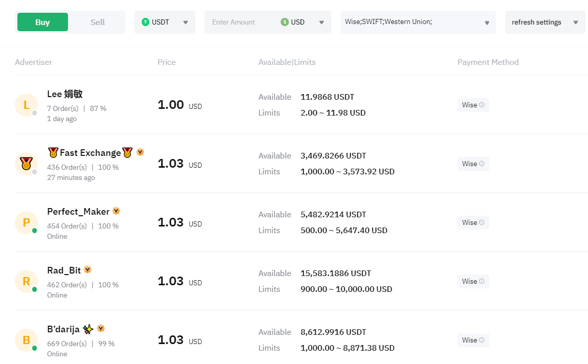The image size is (588, 364).
Task: Click Lee's yellow L avatar icon
Action: [x=26, y=105]
